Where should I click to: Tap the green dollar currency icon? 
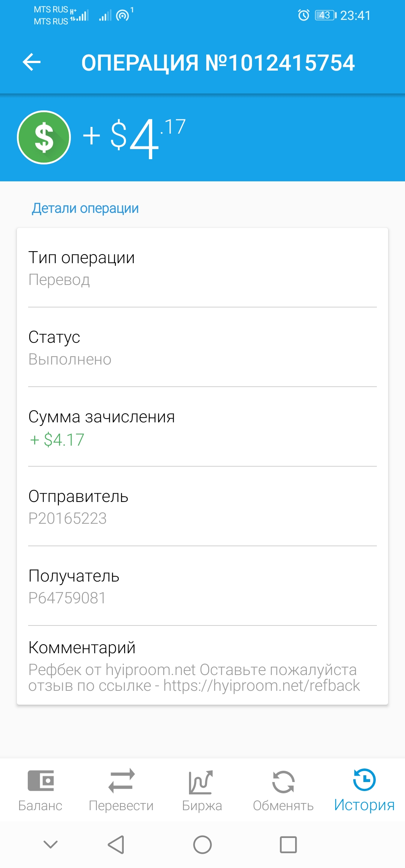[44, 137]
